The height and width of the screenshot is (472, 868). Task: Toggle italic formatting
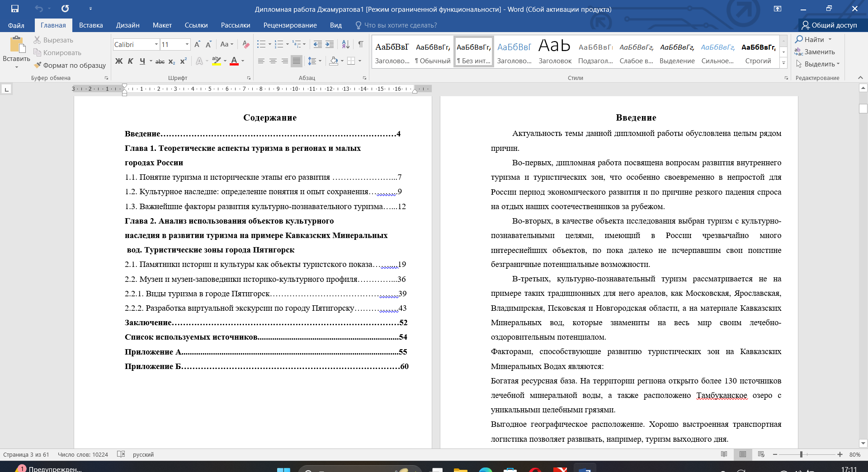coord(130,61)
